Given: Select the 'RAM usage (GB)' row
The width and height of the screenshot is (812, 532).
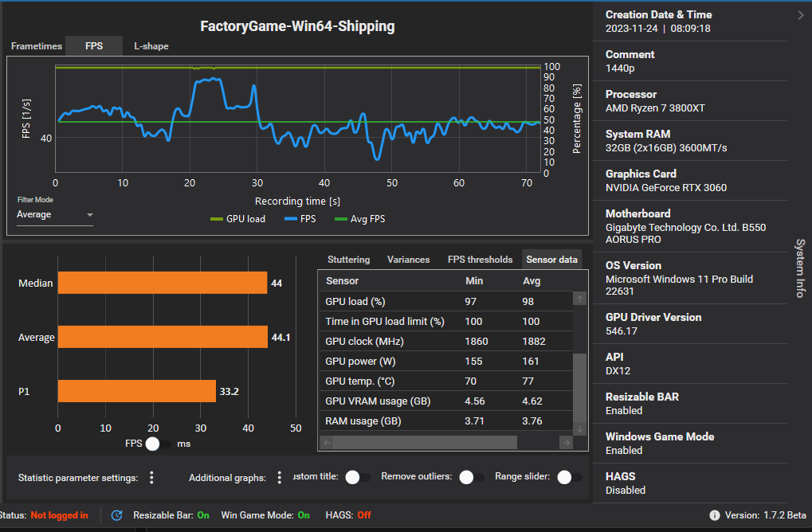Looking at the screenshot, I should coord(445,421).
